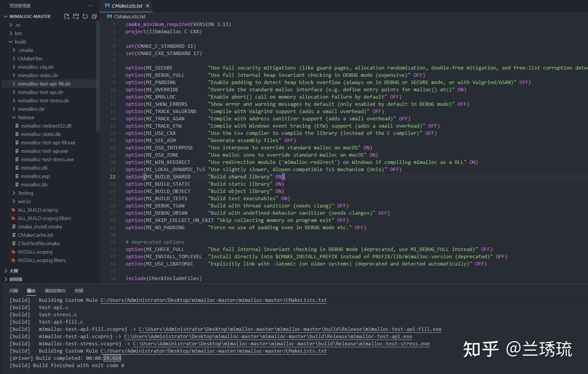Open the explorer more actions ellipsis
Image resolution: width=588 pixels, height=374 pixels.
coord(90,6)
